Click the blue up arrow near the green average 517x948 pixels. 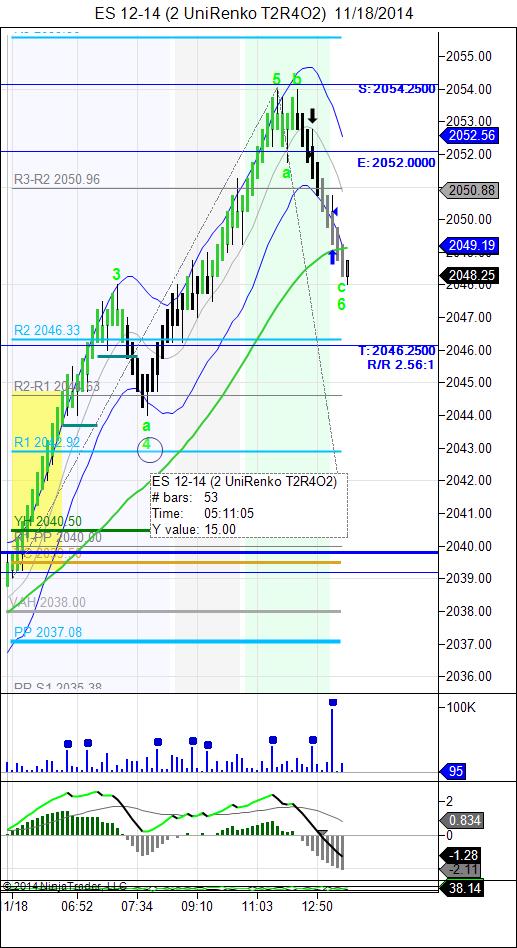[332, 257]
